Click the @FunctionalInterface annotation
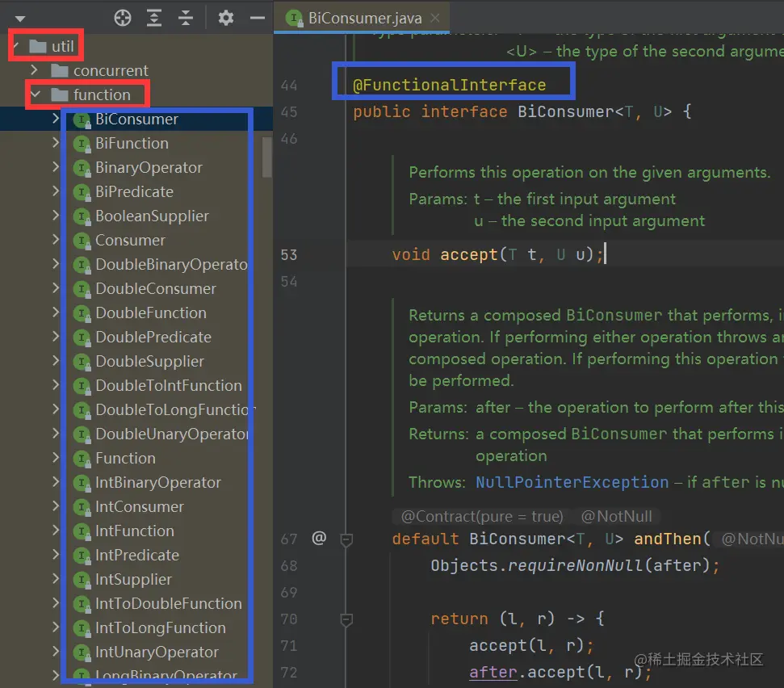 pos(449,85)
